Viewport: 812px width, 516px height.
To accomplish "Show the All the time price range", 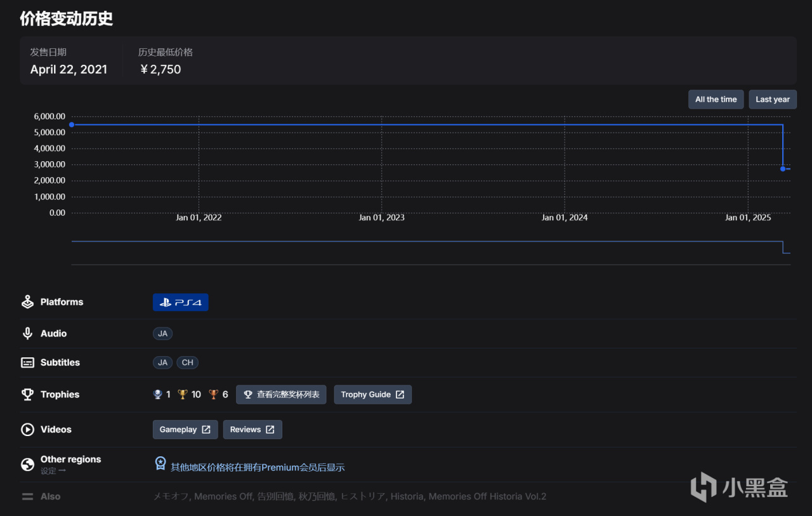I will [716, 100].
